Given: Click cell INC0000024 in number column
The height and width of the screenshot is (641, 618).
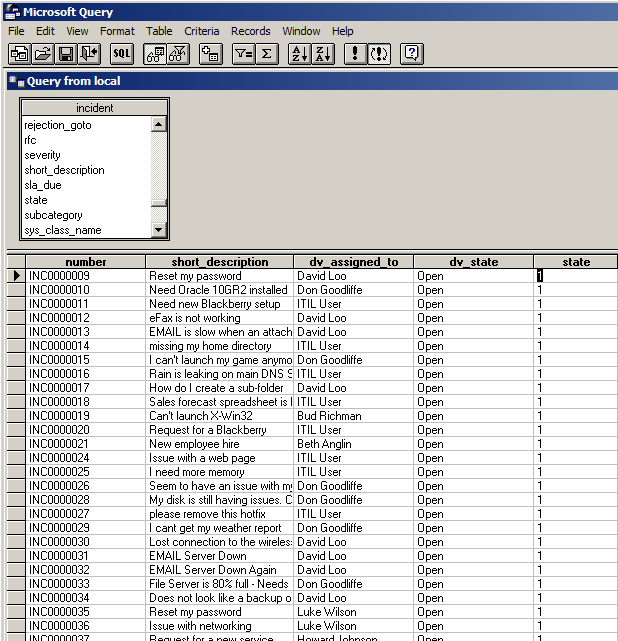Looking at the screenshot, I should (85, 458).
